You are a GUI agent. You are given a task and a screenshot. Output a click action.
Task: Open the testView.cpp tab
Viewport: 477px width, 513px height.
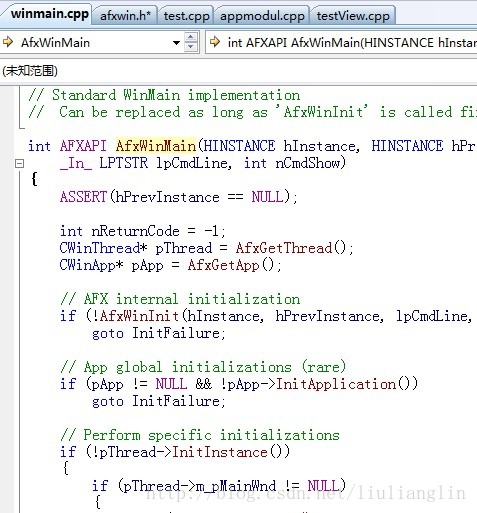click(353, 16)
